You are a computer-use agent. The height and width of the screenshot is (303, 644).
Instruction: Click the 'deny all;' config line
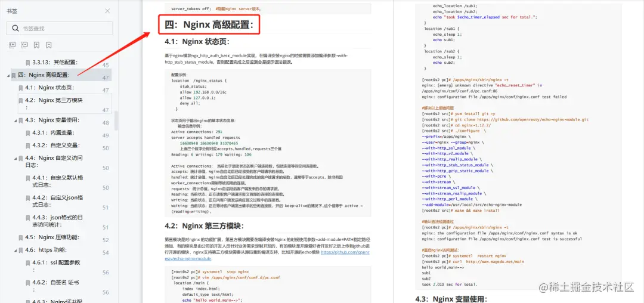click(190, 103)
